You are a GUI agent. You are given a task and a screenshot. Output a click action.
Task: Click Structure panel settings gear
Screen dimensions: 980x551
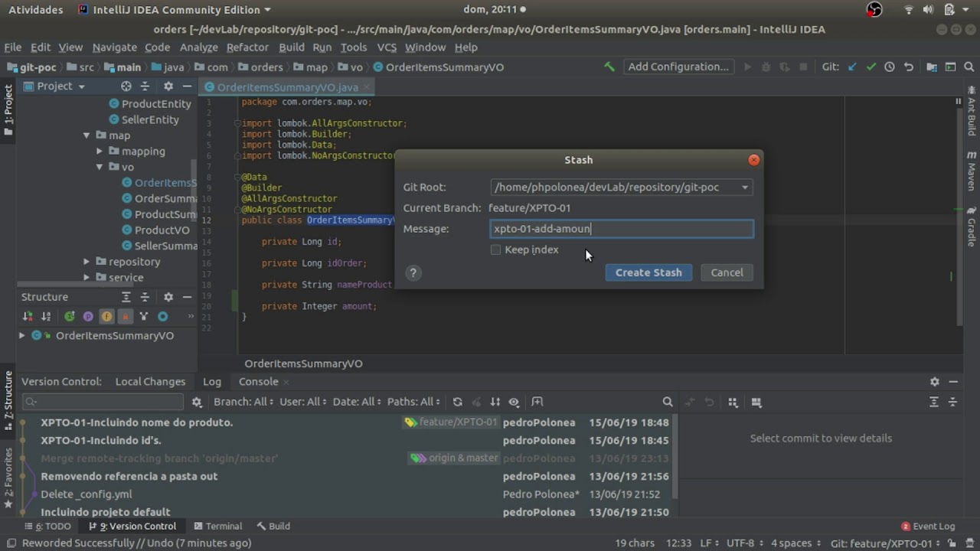tap(168, 297)
